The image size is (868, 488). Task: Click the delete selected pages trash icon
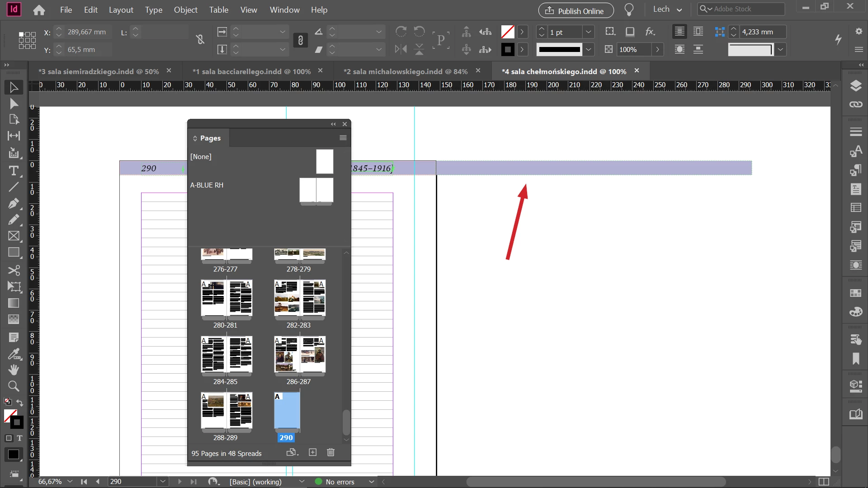(330, 452)
